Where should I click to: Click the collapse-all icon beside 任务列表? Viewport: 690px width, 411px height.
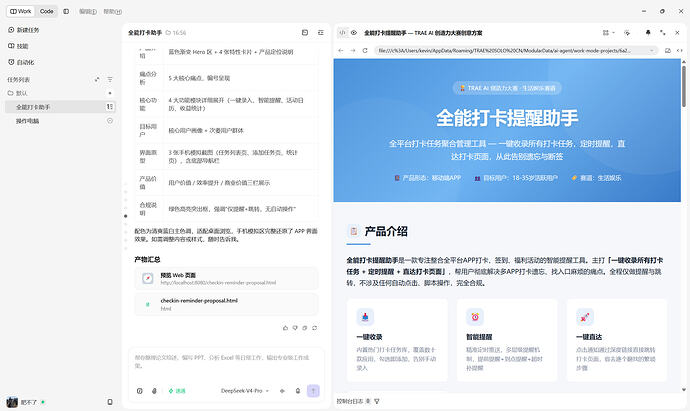click(x=97, y=80)
